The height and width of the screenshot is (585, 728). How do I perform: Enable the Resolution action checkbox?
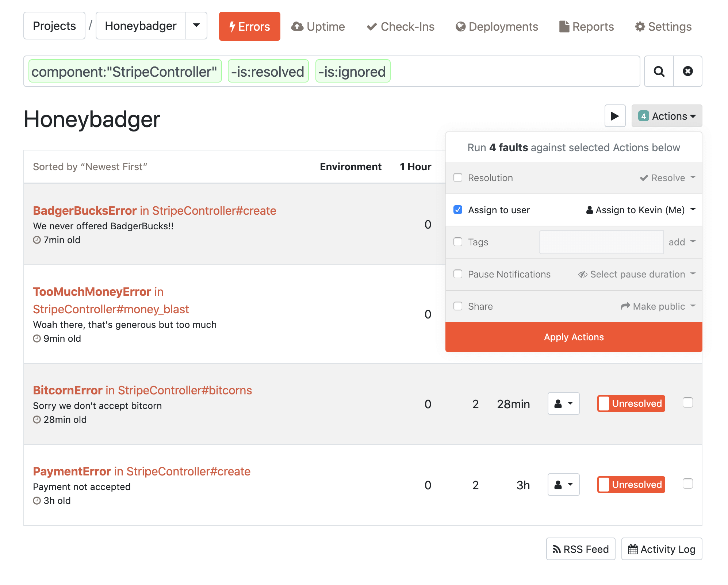click(x=457, y=177)
